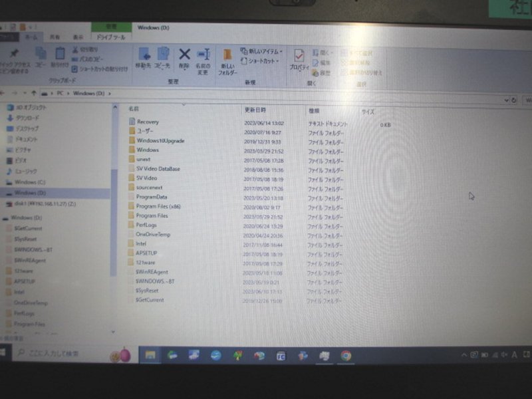Select Downloads (ダウンロード) in sidebar
Screen dimensions: 532x399
coord(23,118)
